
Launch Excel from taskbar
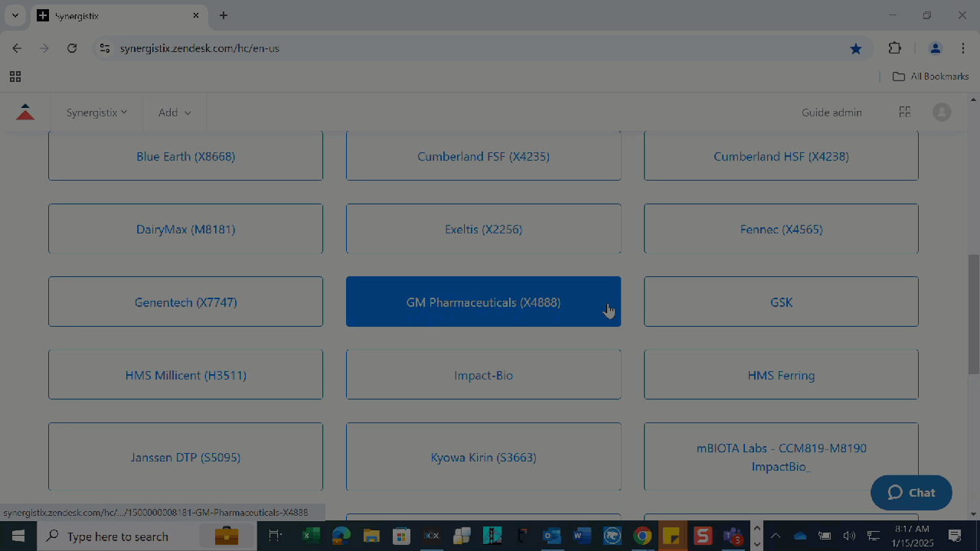(x=310, y=536)
